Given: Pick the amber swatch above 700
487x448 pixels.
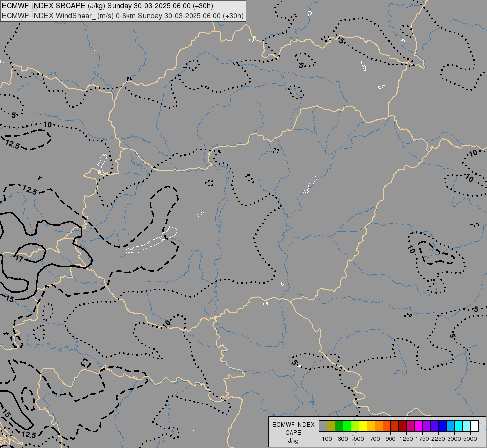Looking at the screenshot, I should point(371,426).
